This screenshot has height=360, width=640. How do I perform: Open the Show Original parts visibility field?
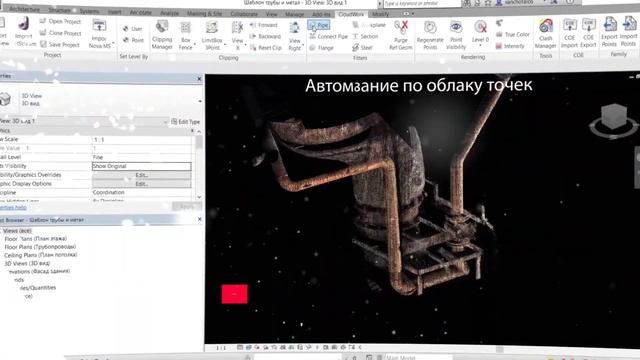(142, 166)
